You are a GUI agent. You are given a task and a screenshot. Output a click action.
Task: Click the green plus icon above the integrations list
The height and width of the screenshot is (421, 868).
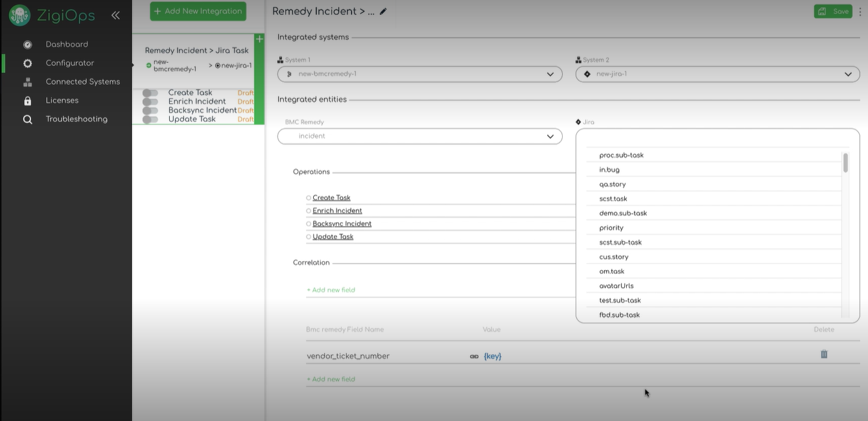(259, 39)
